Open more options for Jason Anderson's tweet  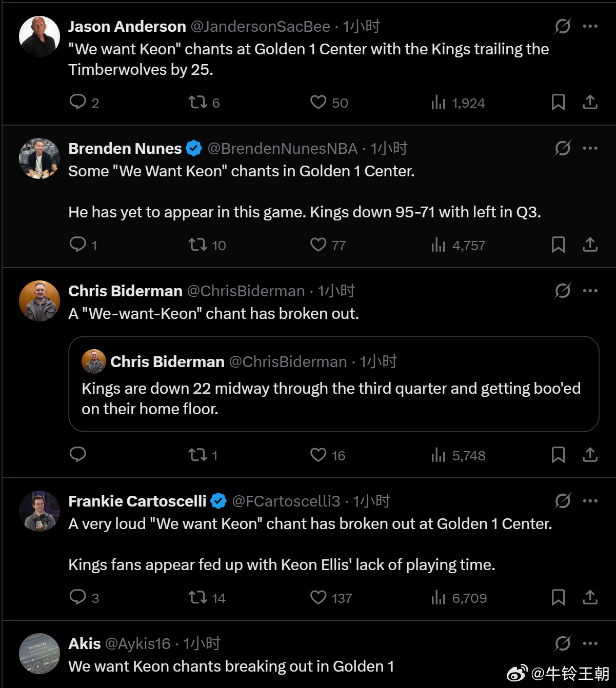click(x=590, y=26)
